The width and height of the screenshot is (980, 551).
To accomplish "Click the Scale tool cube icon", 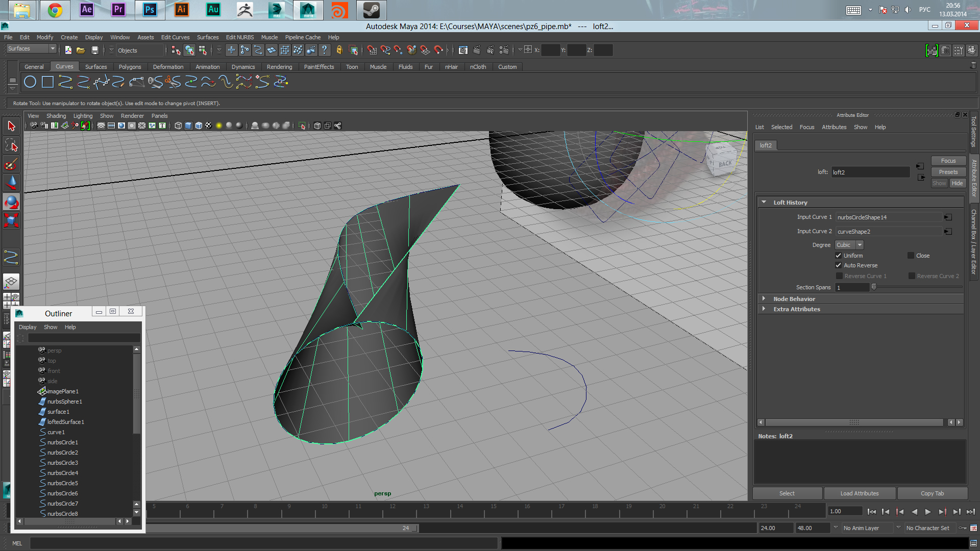I will (x=11, y=221).
